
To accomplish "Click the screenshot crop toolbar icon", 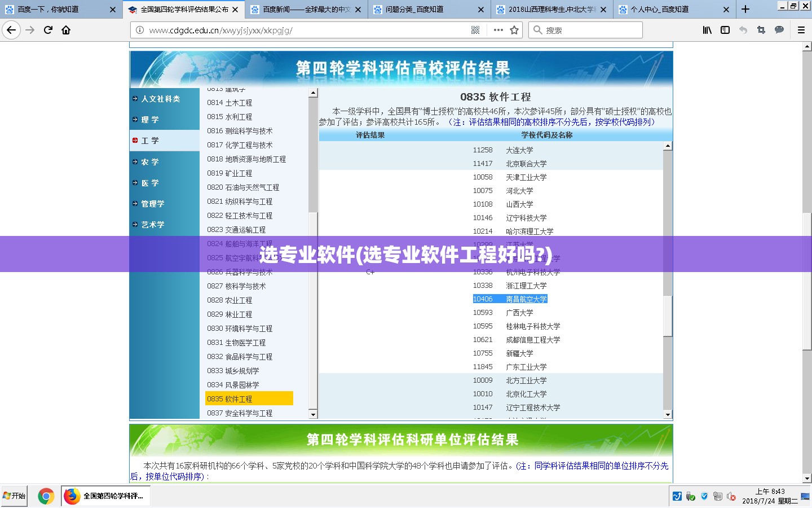I will click(x=761, y=30).
